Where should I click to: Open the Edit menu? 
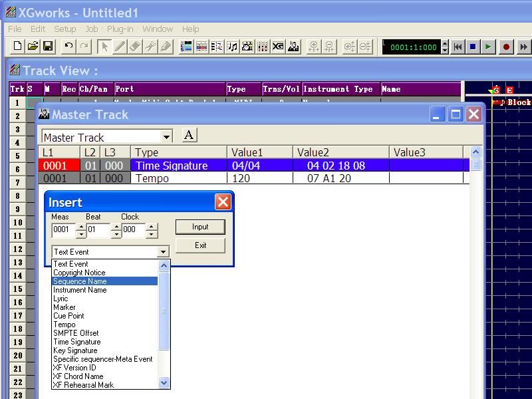click(38, 29)
